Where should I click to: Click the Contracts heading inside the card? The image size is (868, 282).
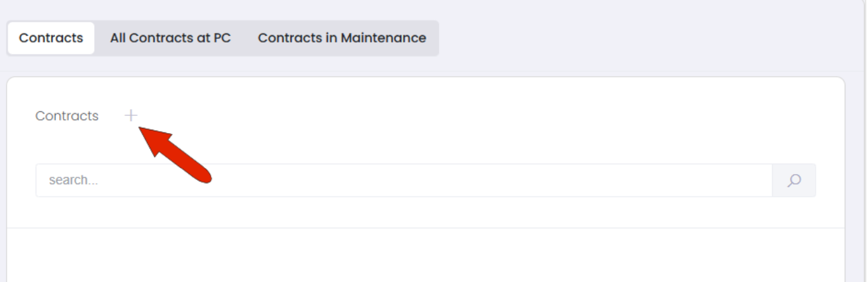point(67,116)
